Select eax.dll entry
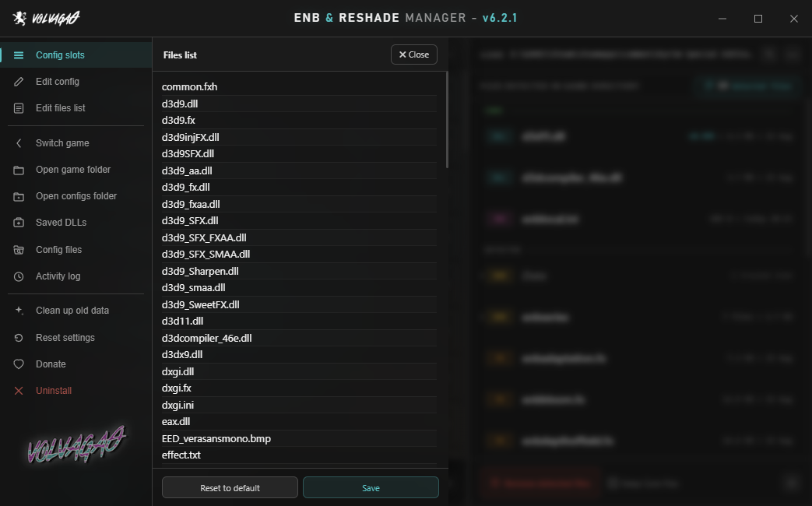The height and width of the screenshot is (506, 812). coord(299,422)
